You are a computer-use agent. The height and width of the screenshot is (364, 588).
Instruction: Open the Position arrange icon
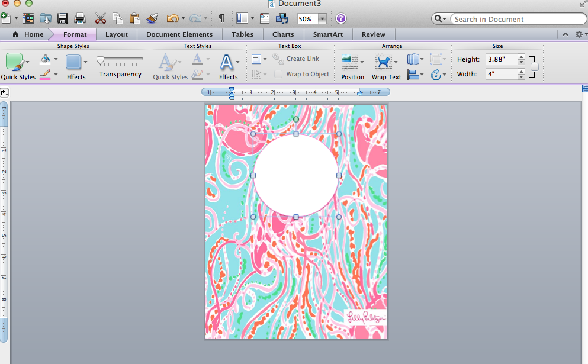coord(349,62)
